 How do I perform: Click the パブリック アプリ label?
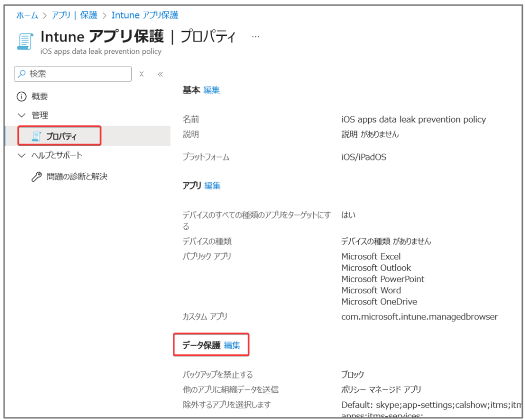pos(207,256)
